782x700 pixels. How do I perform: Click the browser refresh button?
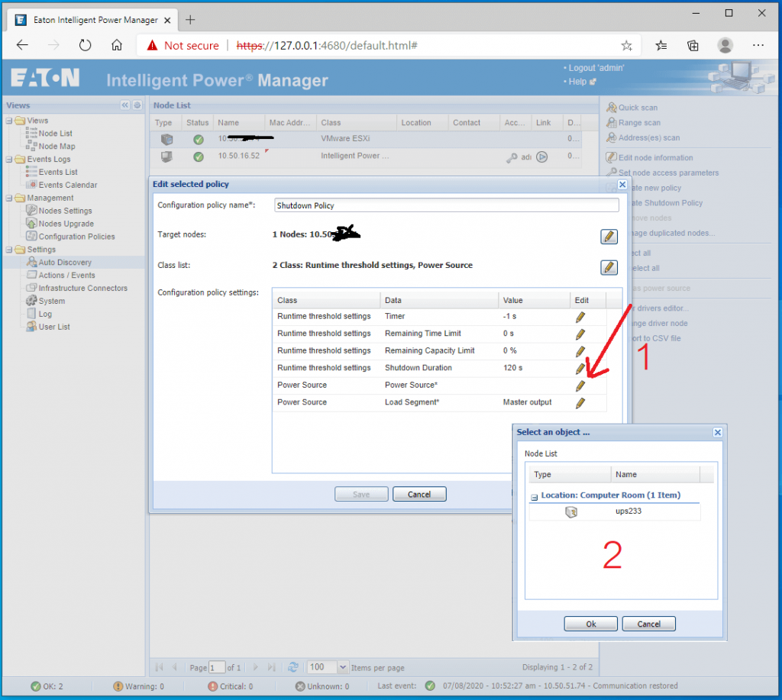(x=86, y=45)
